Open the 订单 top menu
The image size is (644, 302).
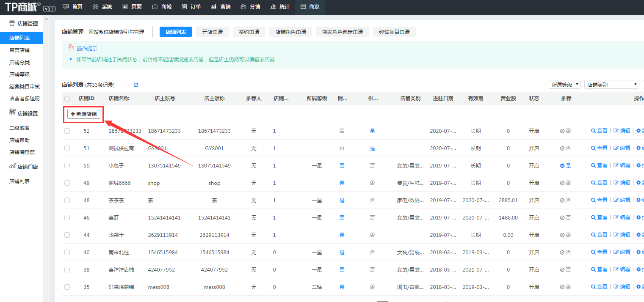click(191, 7)
